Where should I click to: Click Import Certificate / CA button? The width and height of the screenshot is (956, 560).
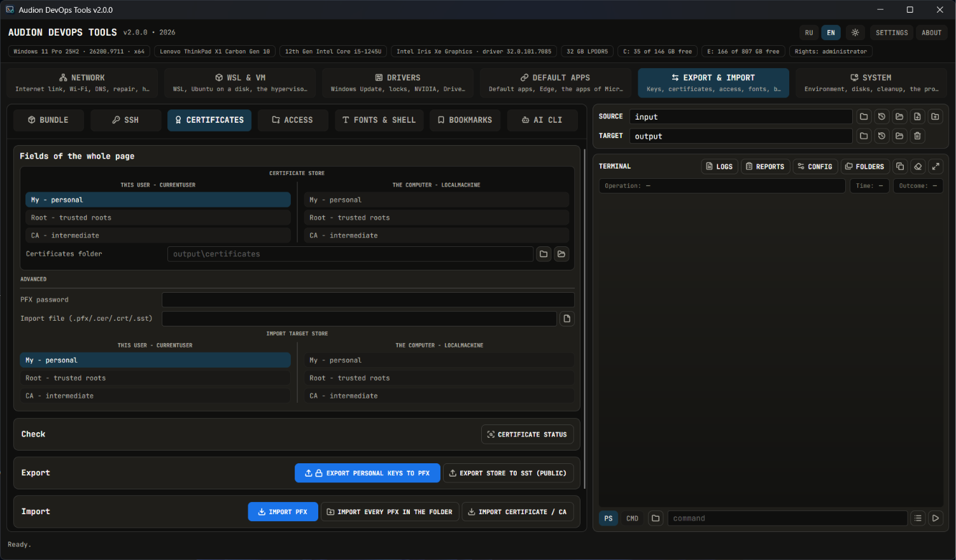point(517,512)
